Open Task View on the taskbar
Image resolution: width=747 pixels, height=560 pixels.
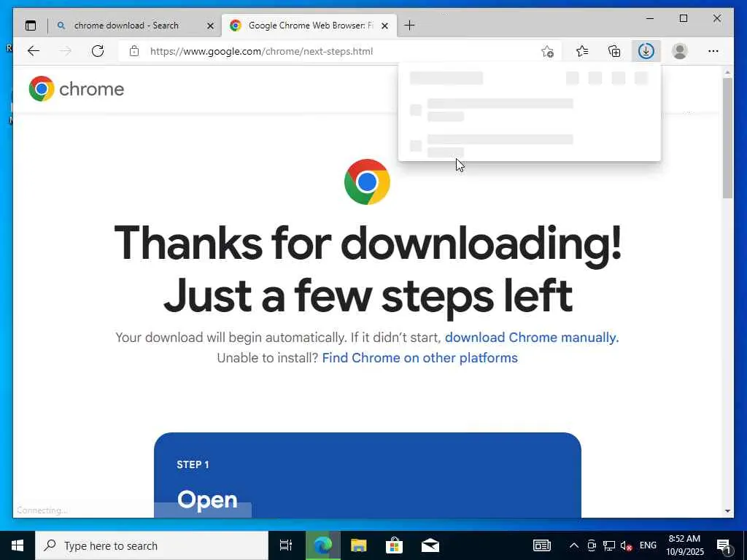(286, 545)
